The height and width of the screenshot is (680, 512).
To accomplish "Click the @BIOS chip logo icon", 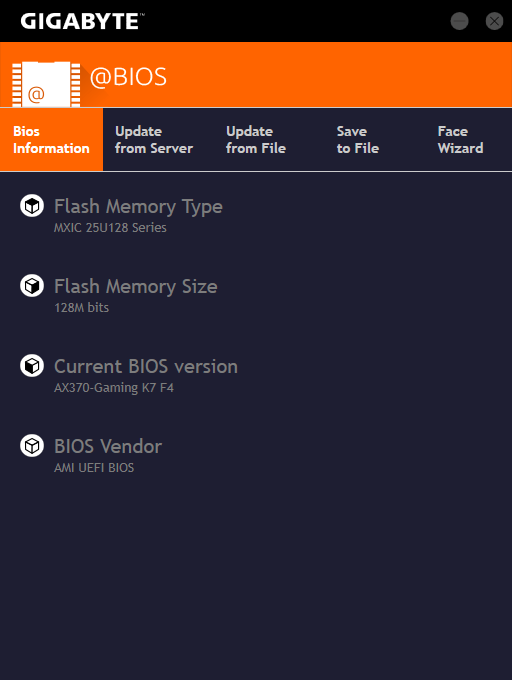I will click(46, 84).
